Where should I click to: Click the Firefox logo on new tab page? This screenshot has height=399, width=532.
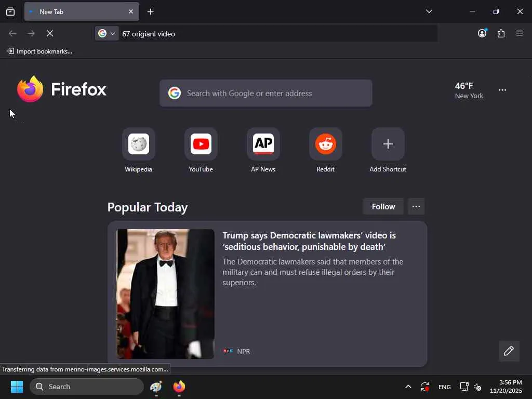point(61,89)
